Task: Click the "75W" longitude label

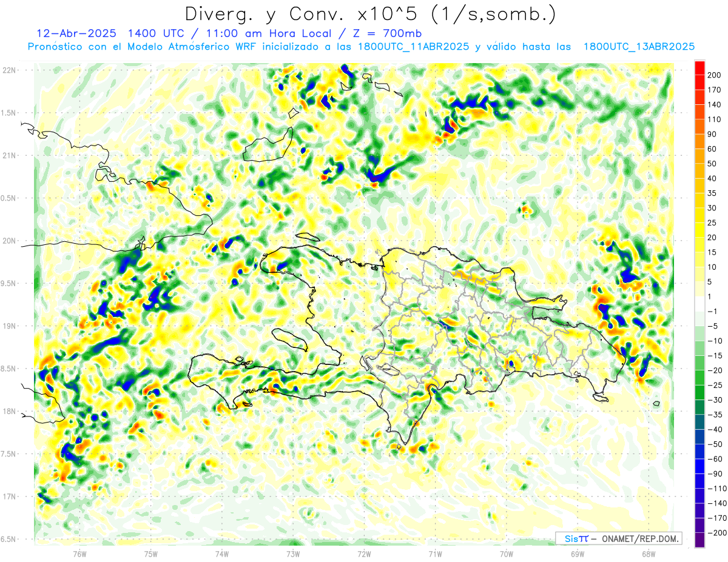Action: pos(150,554)
